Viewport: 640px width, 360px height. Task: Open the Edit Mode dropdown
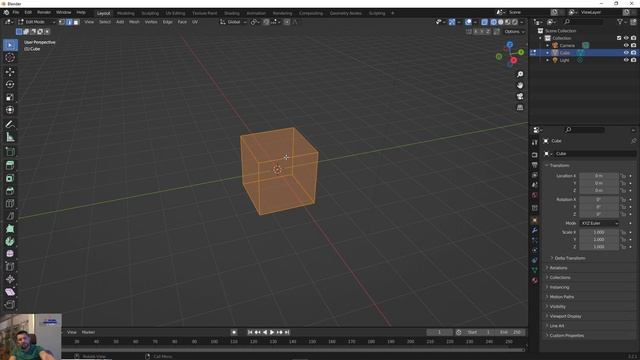tap(37, 22)
